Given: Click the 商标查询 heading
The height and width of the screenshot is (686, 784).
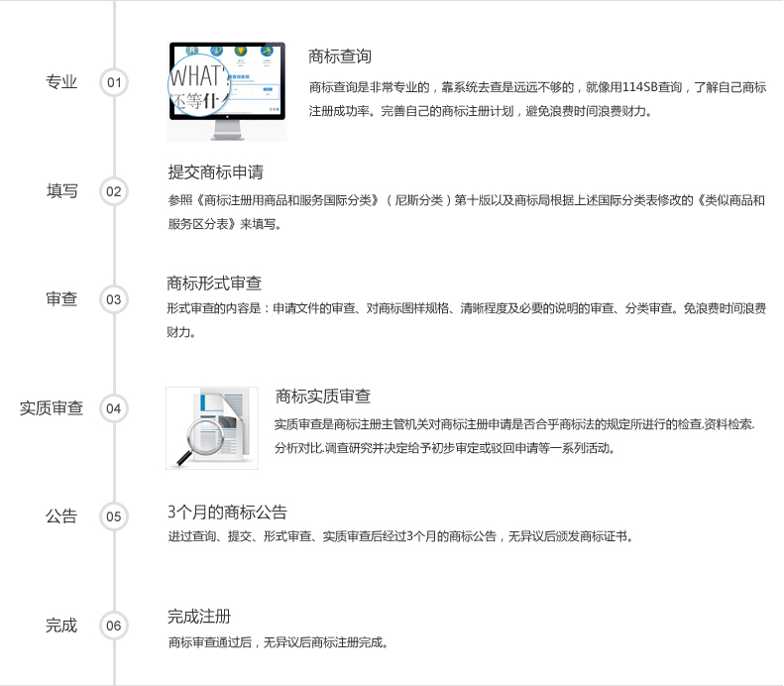Looking at the screenshot, I should tap(340, 56).
